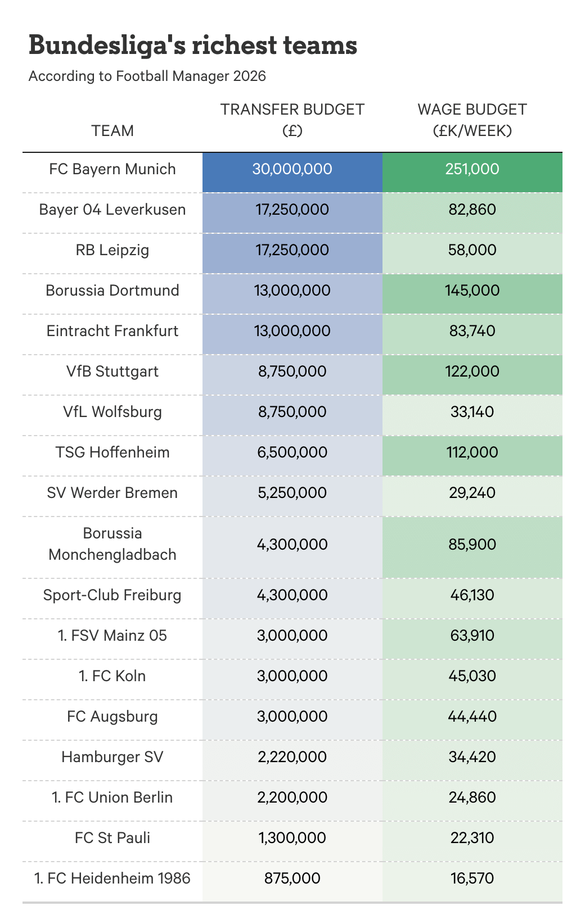Click 1. FSV Mainz 05's 63,910 wage cell
The image size is (585, 924).
click(472, 636)
